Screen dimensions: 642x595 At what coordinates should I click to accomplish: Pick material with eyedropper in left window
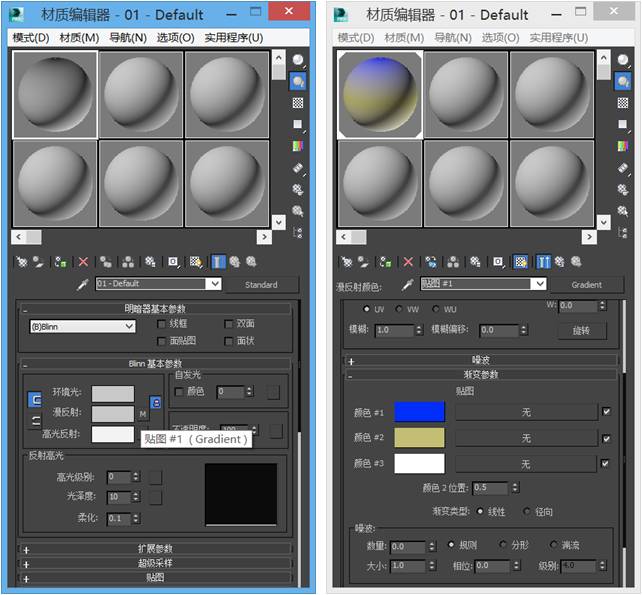pyautogui.click(x=82, y=285)
